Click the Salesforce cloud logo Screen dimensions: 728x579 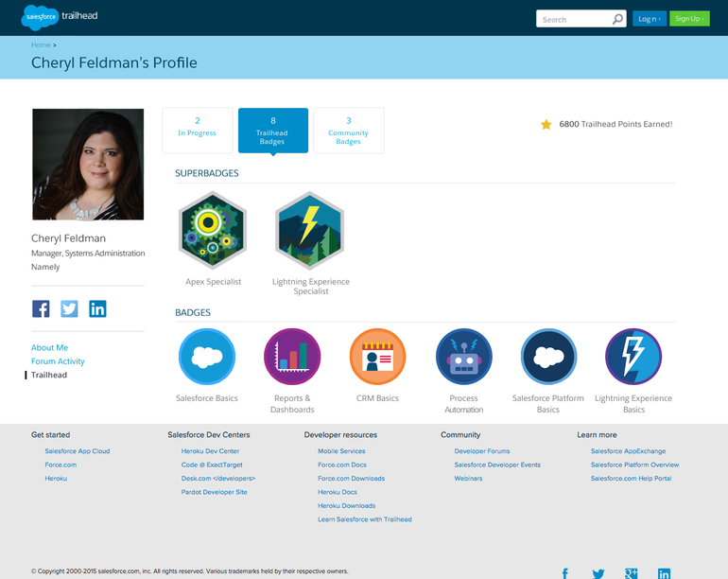40,17
